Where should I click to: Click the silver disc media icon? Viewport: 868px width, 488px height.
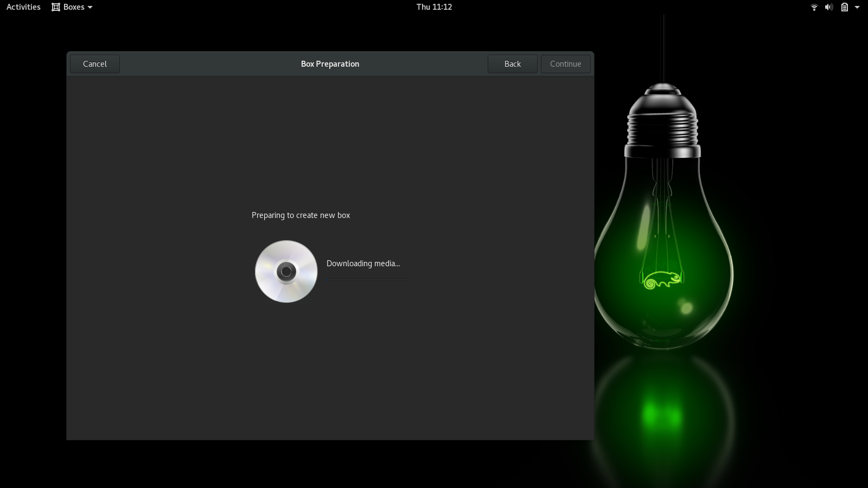[286, 271]
